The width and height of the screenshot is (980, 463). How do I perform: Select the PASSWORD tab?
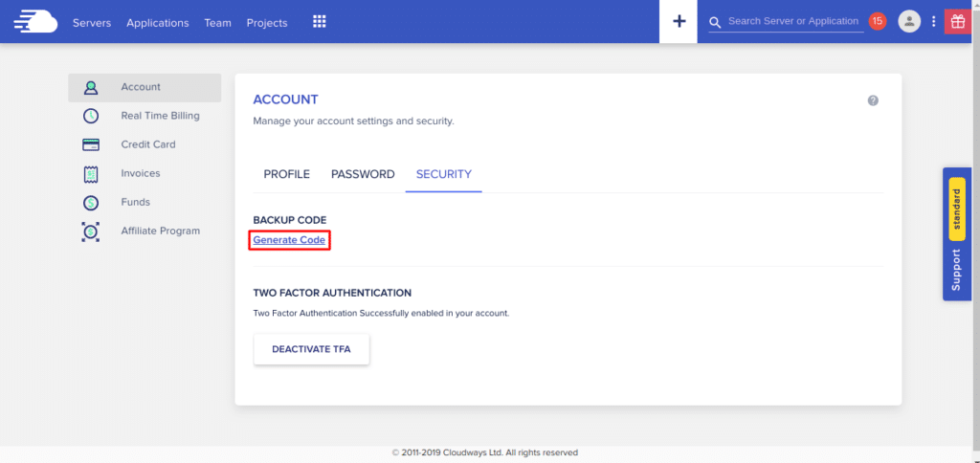(x=363, y=174)
